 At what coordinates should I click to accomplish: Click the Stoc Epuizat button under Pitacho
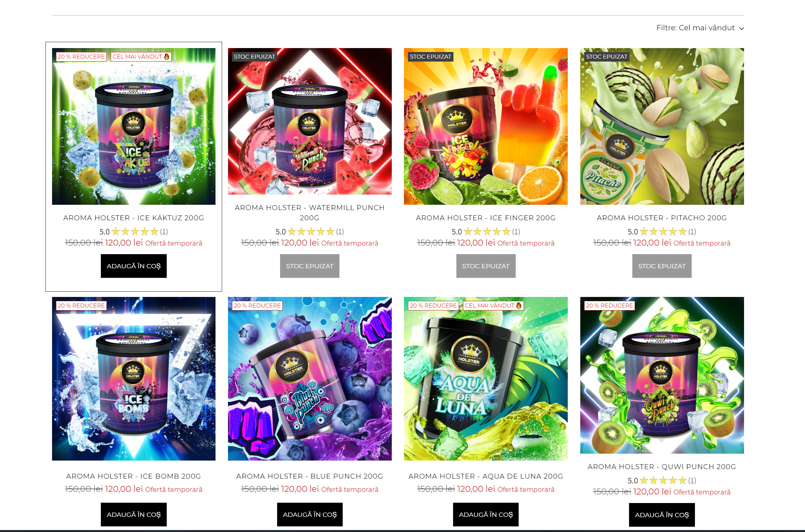tap(662, 266)
